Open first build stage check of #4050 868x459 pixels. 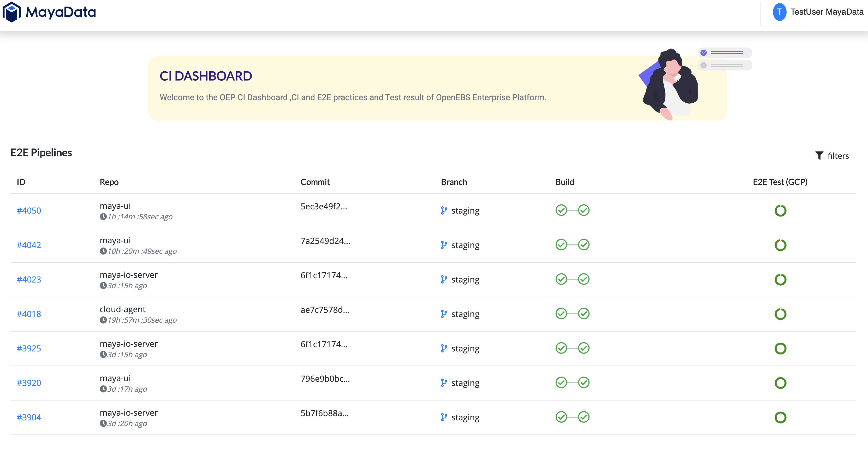tap(561, 210)
